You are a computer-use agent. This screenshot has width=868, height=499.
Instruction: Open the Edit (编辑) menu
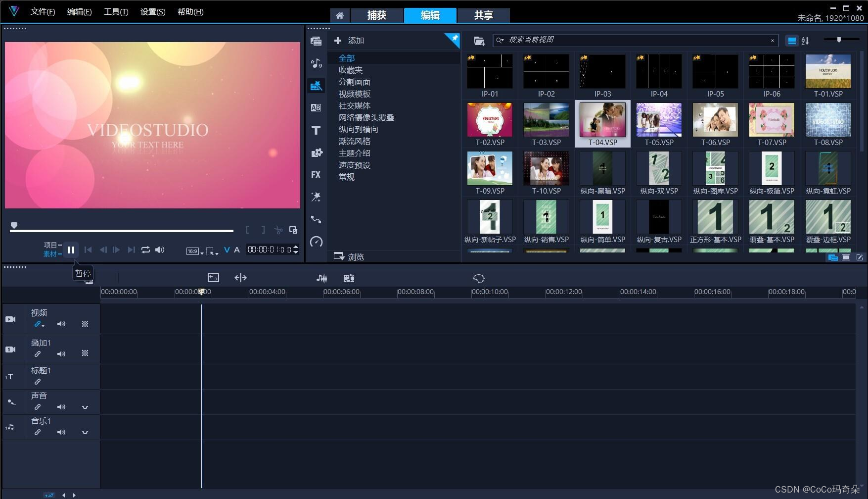coord(79,12)
